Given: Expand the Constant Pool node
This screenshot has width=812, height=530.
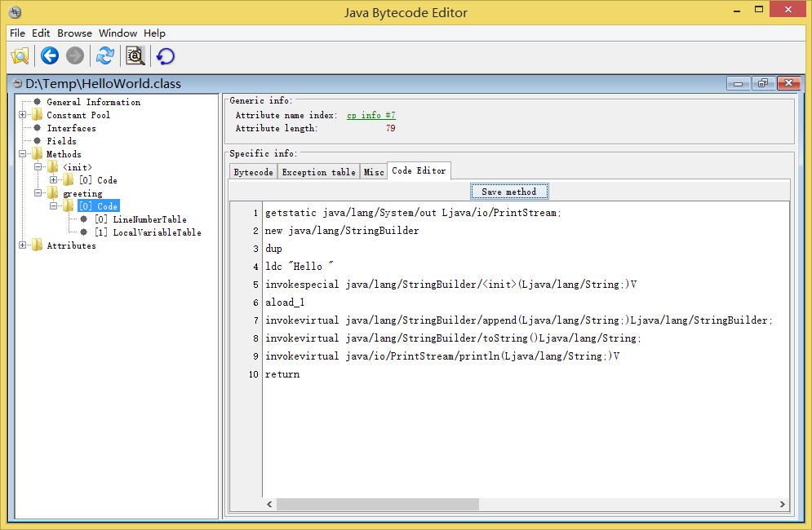Looking at the screenshot, I should tap(21, 114).
